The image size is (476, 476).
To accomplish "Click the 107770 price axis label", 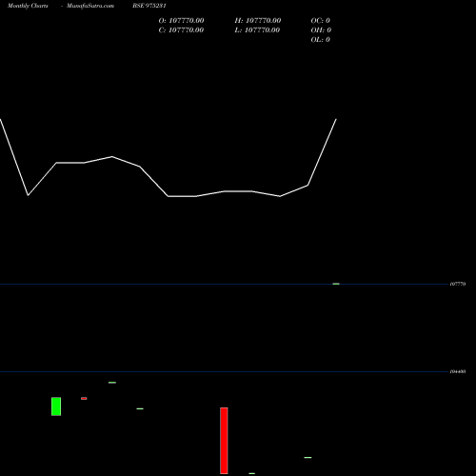I will pos(458,284).
